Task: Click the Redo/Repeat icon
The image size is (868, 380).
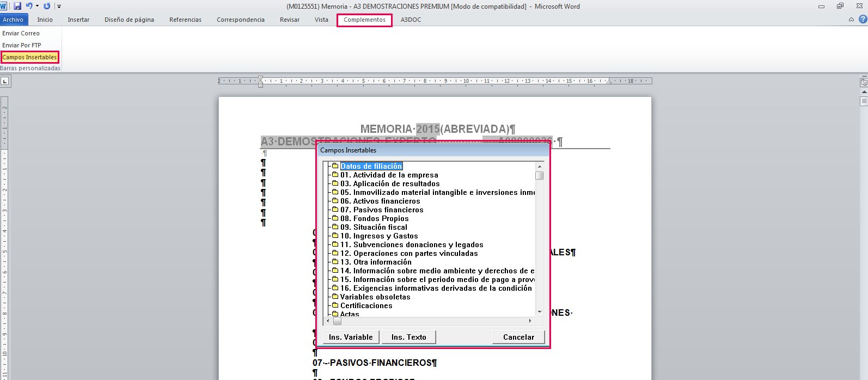Action: pos(47,6)
